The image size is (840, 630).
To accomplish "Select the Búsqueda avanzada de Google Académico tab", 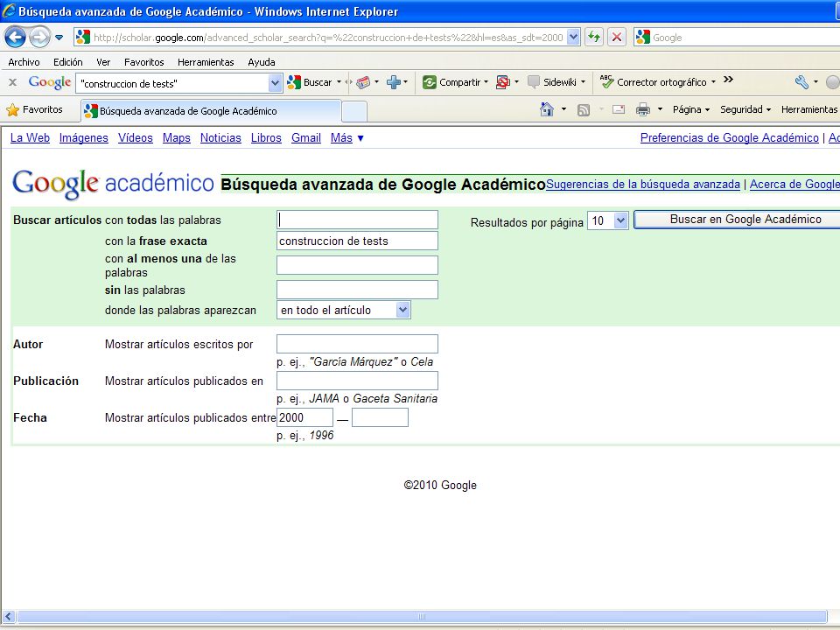I will tap(211, 111).
